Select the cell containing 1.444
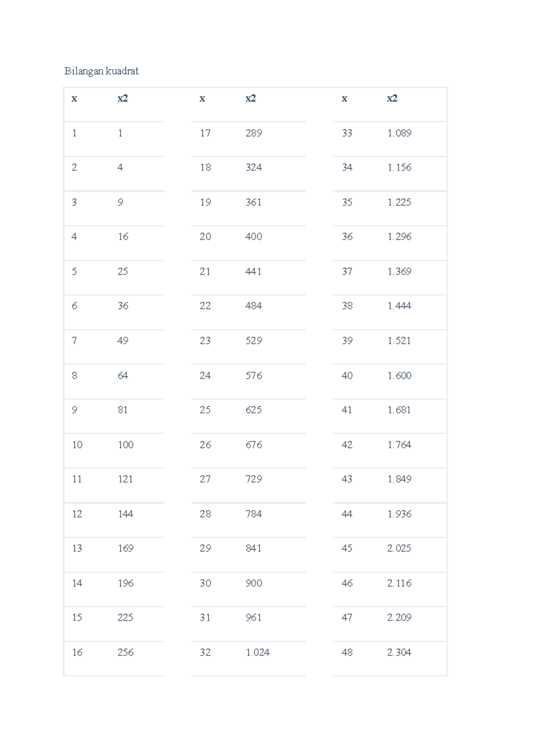The height and width of the screenshot is (756, 534). tap(399, 306)
